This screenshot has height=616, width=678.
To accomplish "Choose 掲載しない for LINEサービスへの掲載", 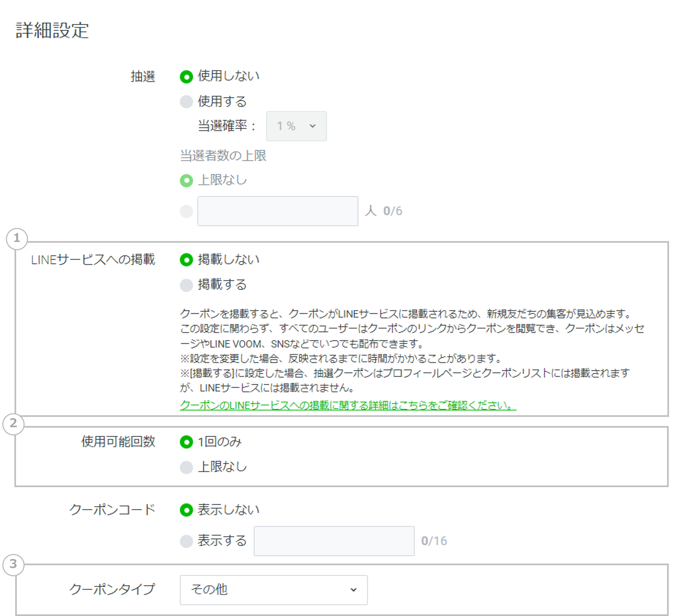I will pos(186,260).
